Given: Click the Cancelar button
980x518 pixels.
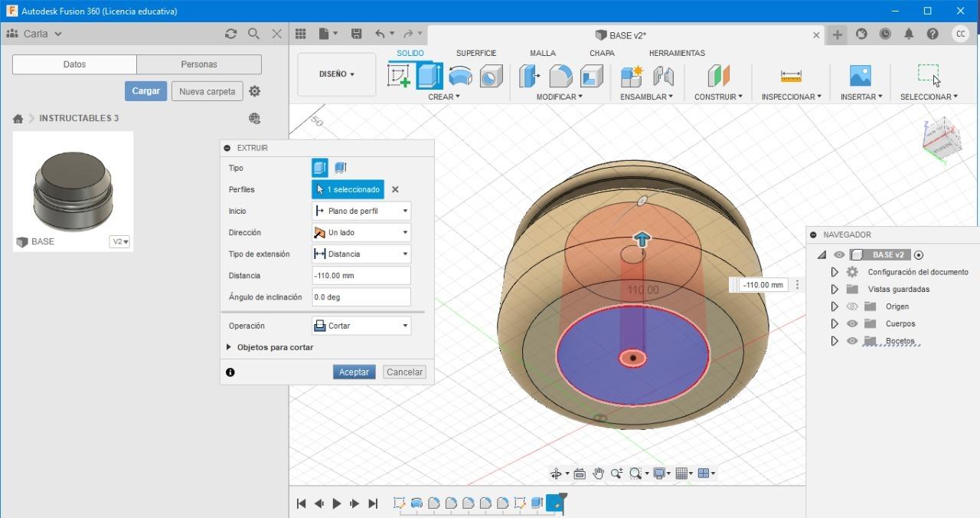Looking at the screenshot, I should coord(404,372).
